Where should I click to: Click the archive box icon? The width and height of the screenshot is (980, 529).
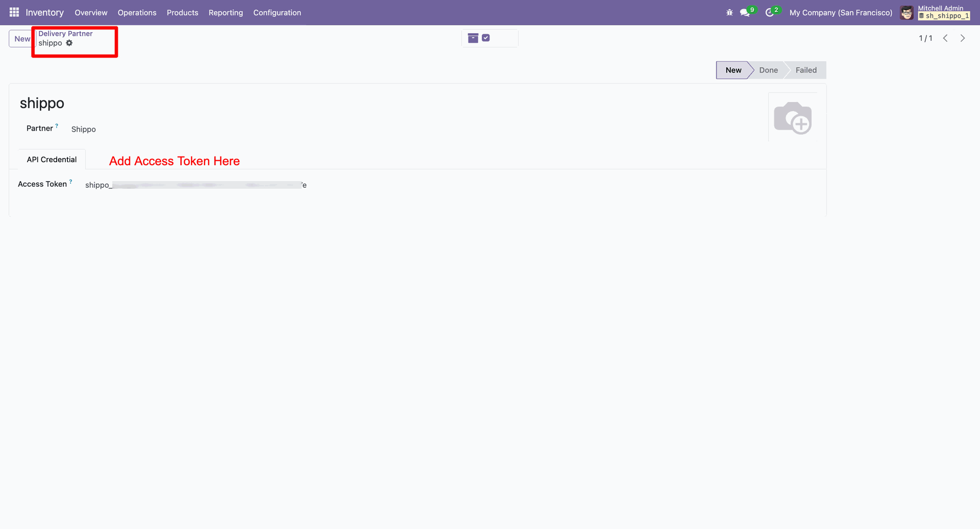click(473, 38)
